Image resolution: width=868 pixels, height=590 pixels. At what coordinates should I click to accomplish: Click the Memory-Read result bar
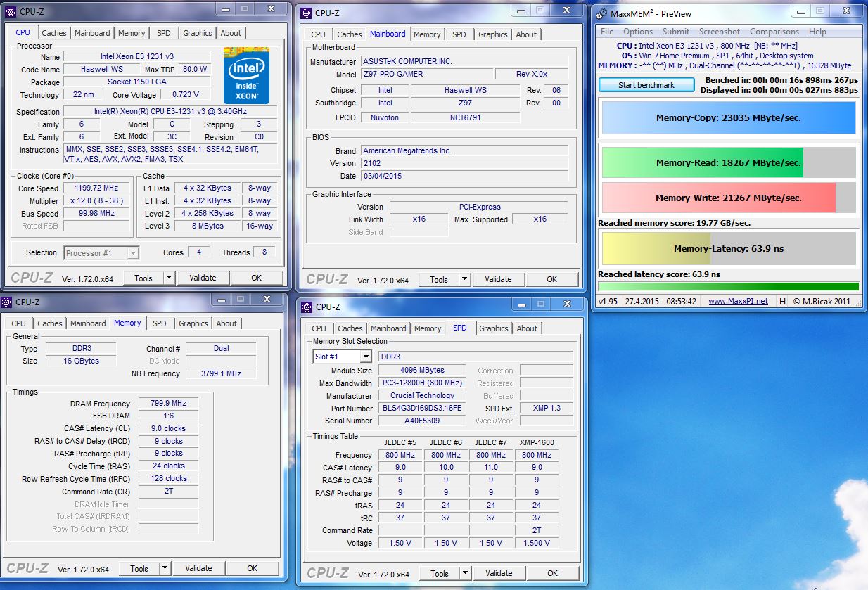(728, 162)
